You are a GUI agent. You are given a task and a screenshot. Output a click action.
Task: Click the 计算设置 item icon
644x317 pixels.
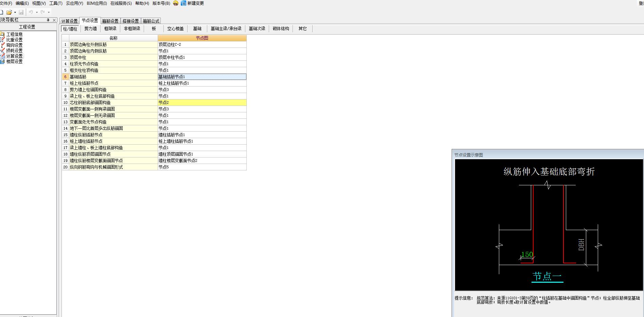pyautogui.click(x=2, y=56)
